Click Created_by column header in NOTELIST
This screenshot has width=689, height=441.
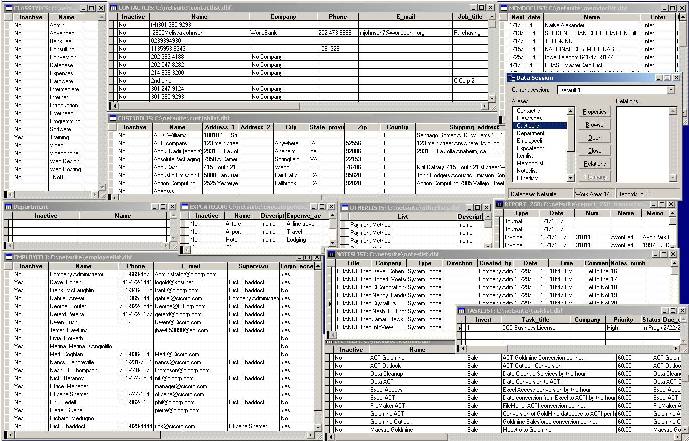(x=495, y=263)
